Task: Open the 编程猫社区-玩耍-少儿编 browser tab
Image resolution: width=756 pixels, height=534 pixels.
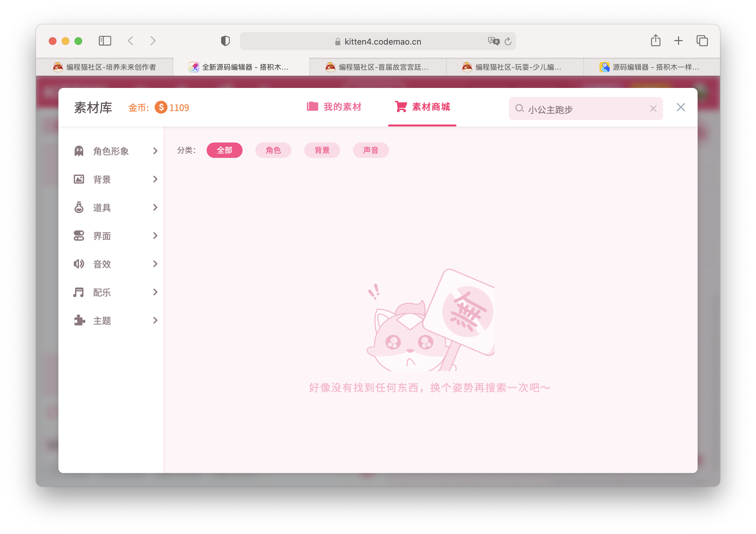Action: click(x=515, y=67)
